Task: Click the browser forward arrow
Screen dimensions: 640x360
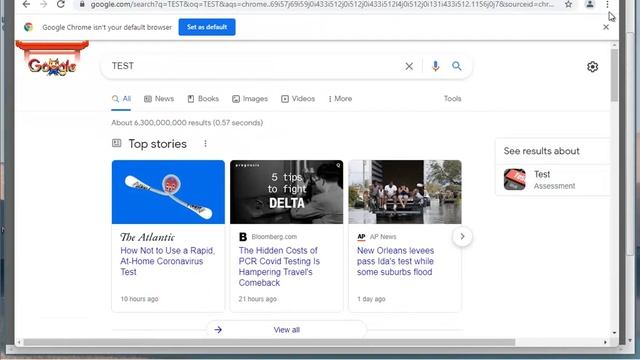Action: pyautogui.click(x=44, y=4)
